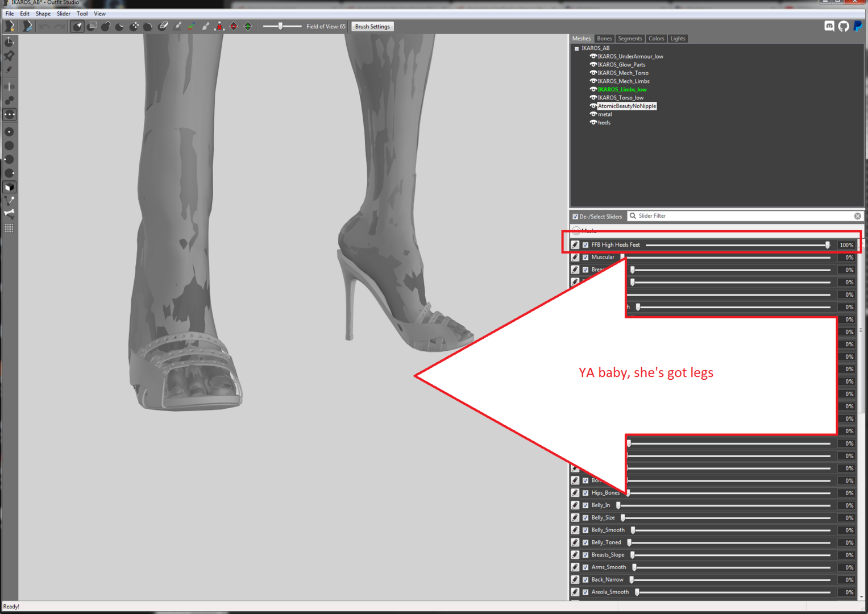
Task: Hide the IKAROS_Glow_Parts mesh
Action: pos(593,64)
